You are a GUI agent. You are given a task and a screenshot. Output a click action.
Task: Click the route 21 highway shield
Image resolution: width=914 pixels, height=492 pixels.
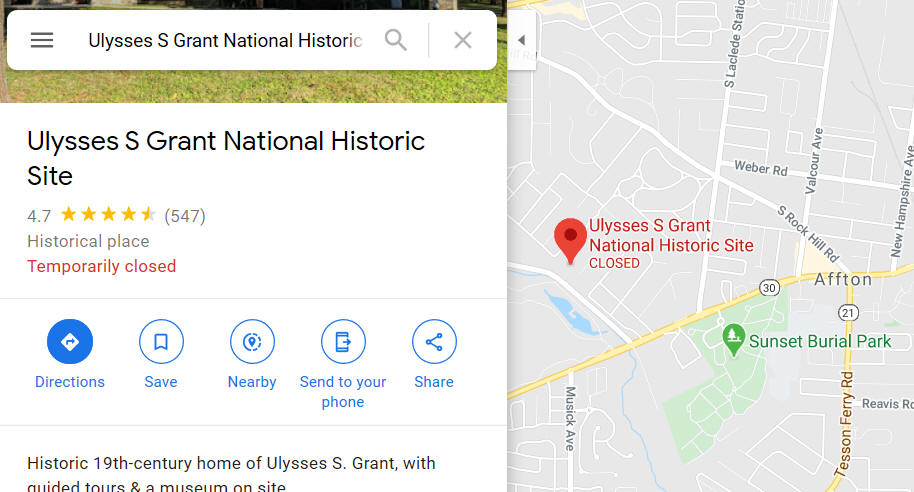coord(848,313)
